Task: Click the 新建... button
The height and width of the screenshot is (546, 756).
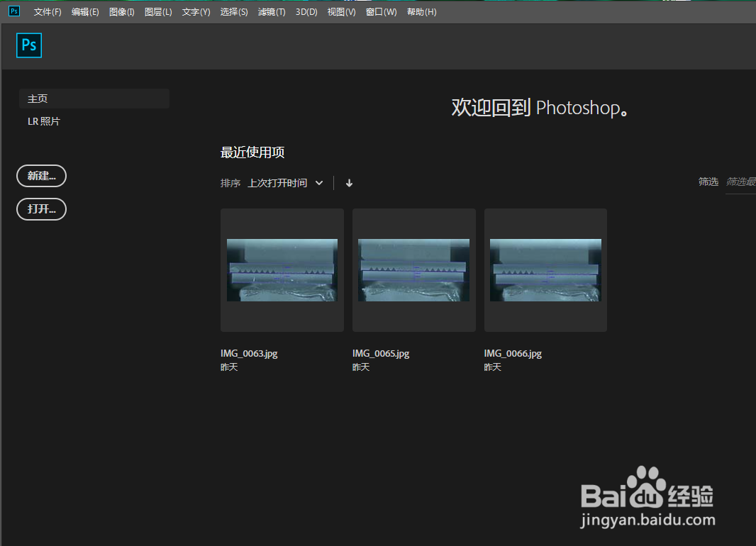Action: point(41,176)
